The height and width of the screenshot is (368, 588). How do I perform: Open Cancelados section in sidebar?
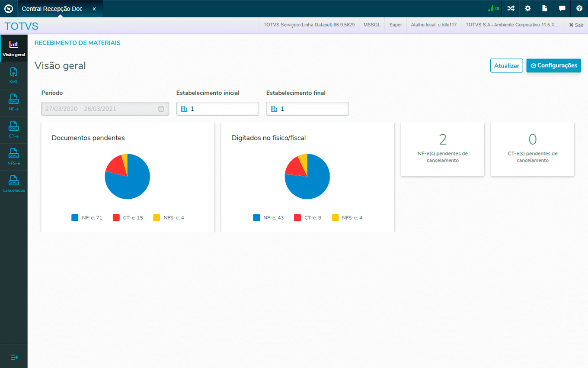13,184
